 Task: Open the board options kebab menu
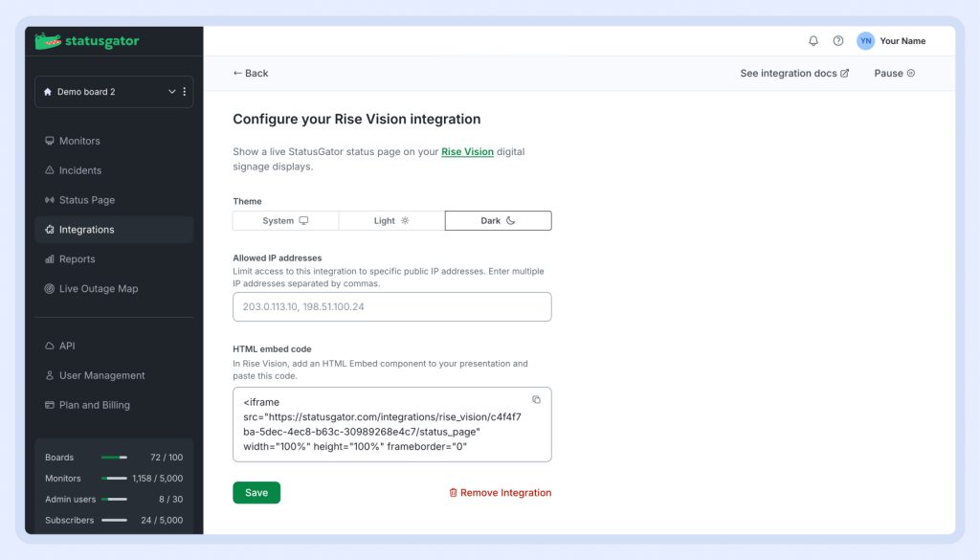(185, 92)
